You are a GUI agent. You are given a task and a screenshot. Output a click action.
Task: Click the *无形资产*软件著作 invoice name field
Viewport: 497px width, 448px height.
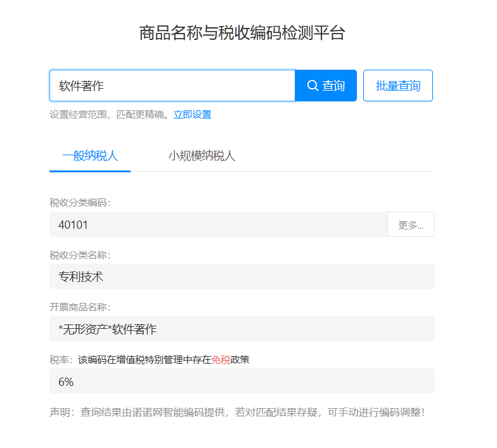[242, 330]
